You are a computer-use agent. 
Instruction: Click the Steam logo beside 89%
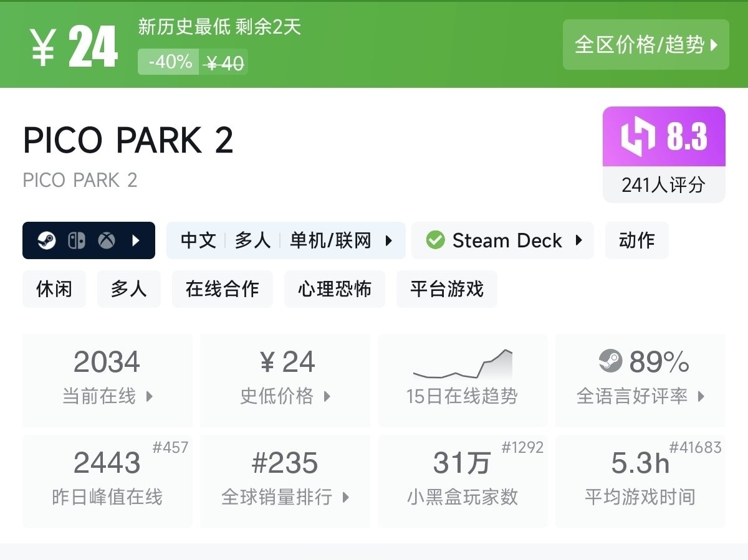[610, 361]
